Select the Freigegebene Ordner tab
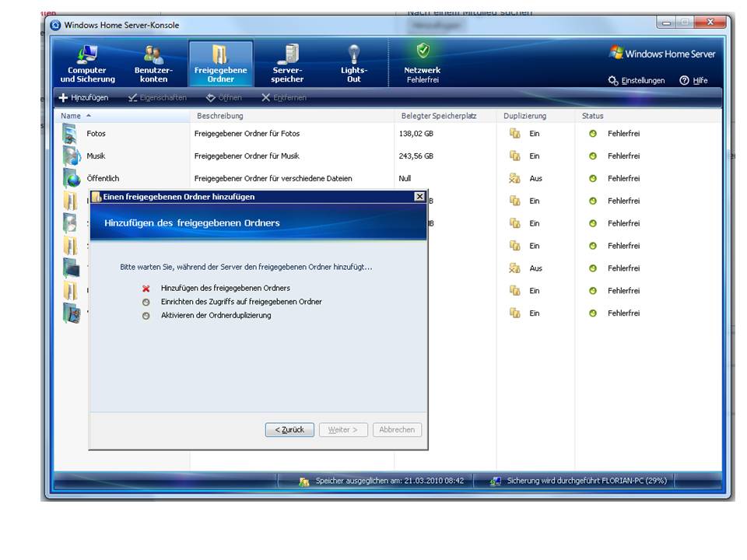The image size is (747, 560). (220, 64)
